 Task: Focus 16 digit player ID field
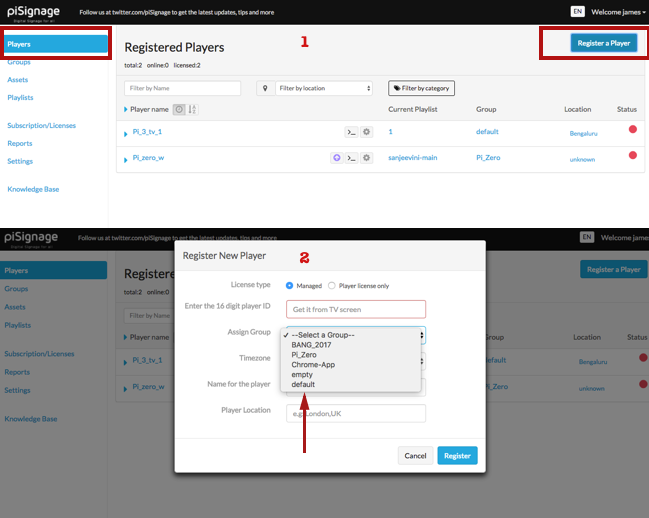click(x=356, y=309)
